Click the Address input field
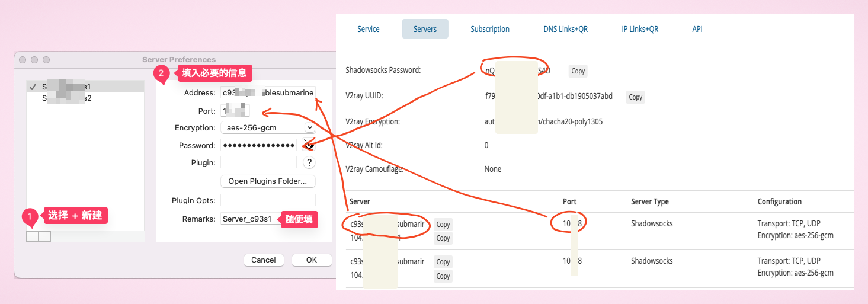868x304 pixels. [267, 92]
